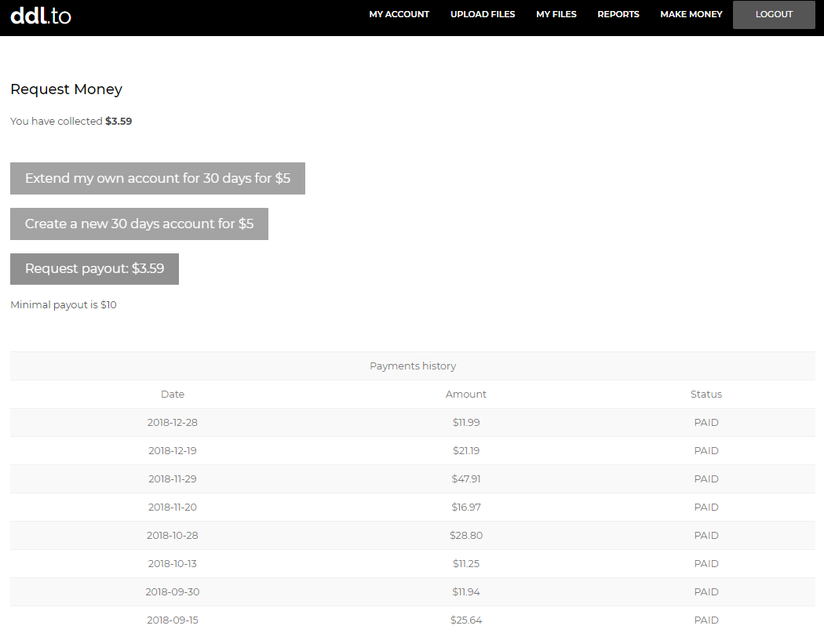The width and height of the screenshot is (824, 644).
Task: Go to Upload Files page
Action: [483, 14]
